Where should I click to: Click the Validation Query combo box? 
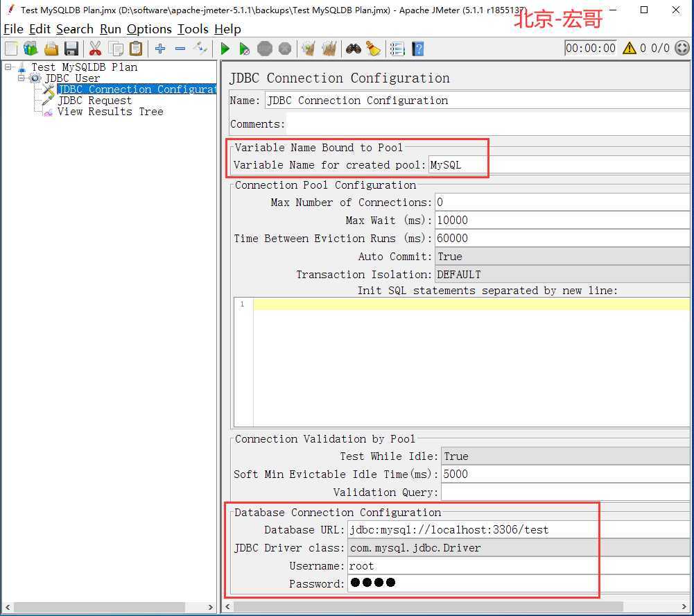click(x=565, y=493)
